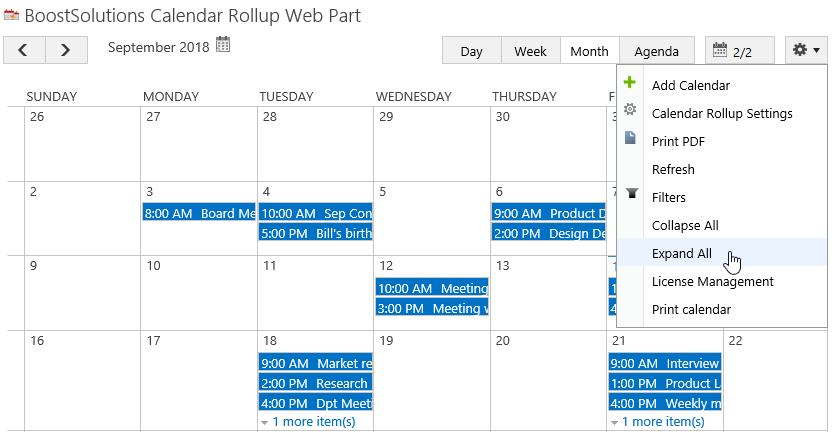Open the 2/2 calendars selector

coord(740,51)
